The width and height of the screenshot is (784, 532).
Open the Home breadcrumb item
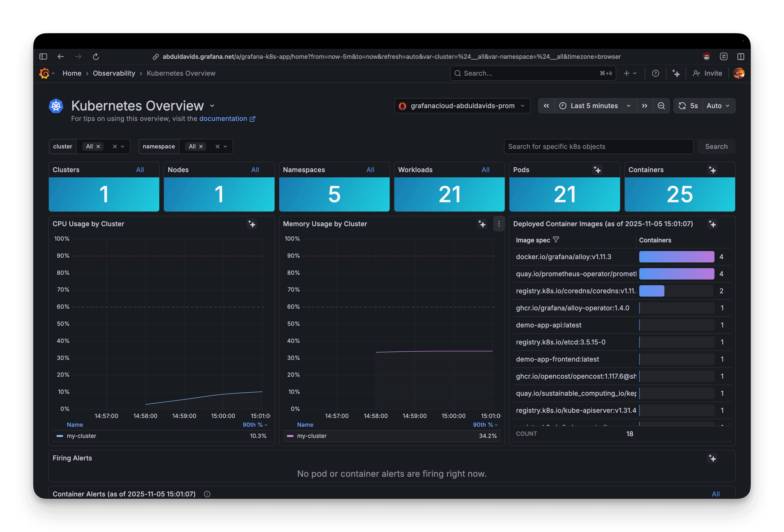tap(72, 73)
